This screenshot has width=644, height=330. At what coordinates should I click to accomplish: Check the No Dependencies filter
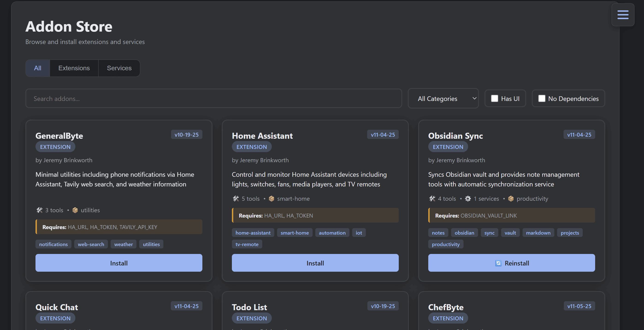pyautogui.click(x=541, y=98)
